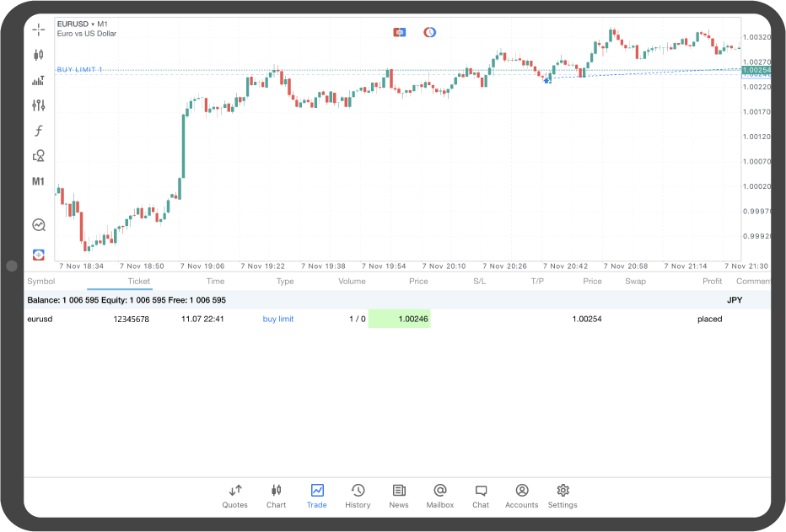Open the EURUSD symbol dropdown on chart

[x=82, y=24]
